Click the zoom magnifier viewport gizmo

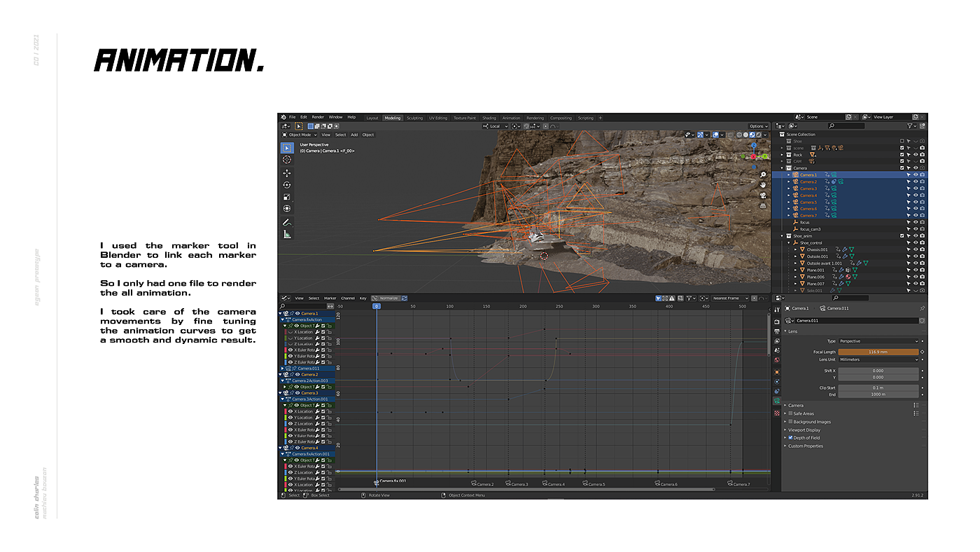click(763, 174)
